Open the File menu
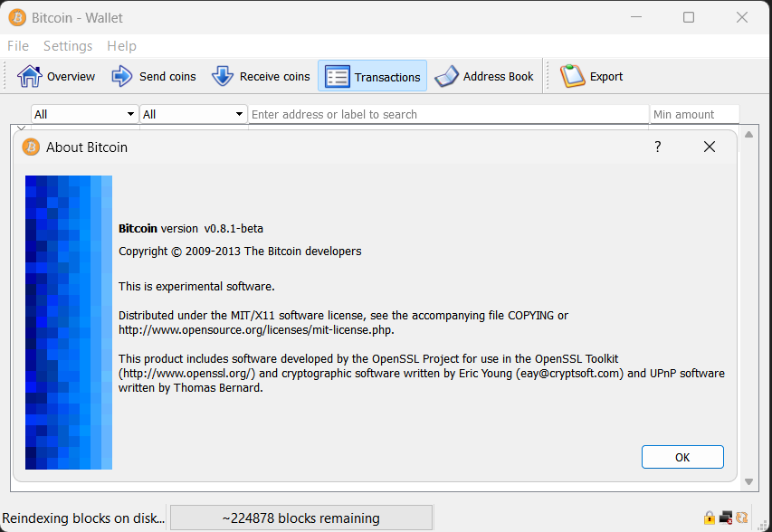 (17, 45)
